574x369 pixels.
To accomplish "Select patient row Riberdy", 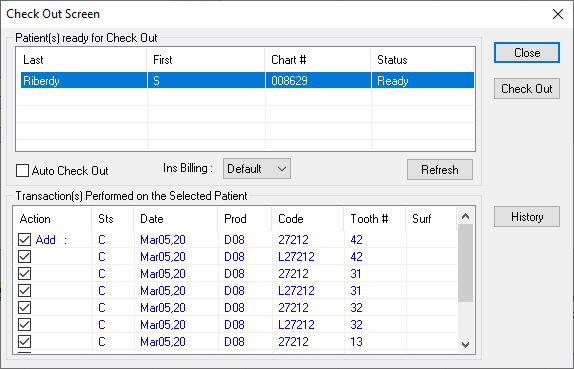I will pyautogui.click(x=247, y=81).
